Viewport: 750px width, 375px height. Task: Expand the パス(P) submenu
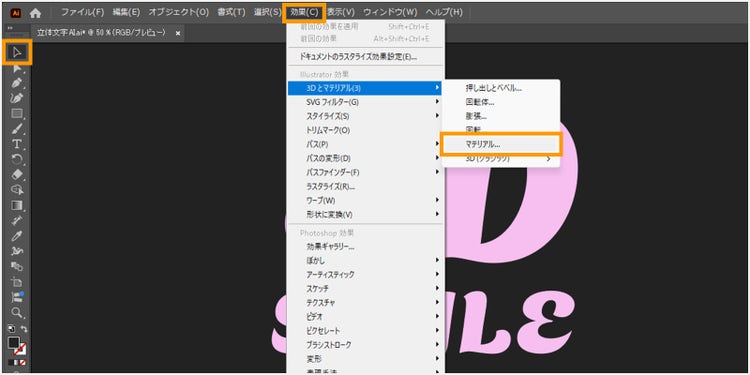pos(366,144)
